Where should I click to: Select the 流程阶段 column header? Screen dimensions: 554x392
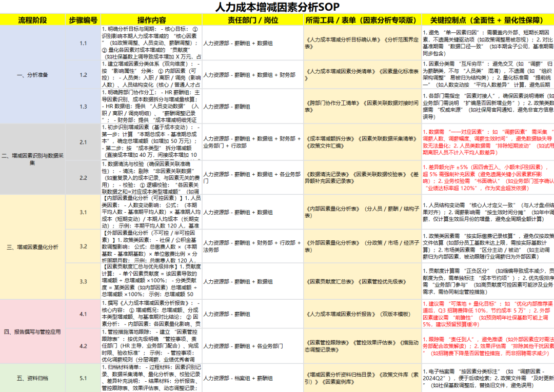(33, 20)
